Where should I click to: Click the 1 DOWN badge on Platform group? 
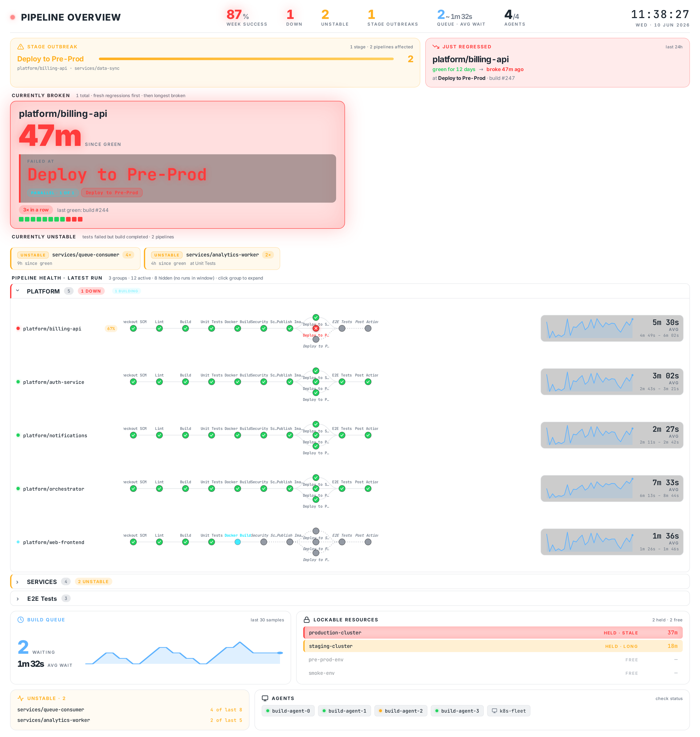pyautogui.click(x=91, y=291)
